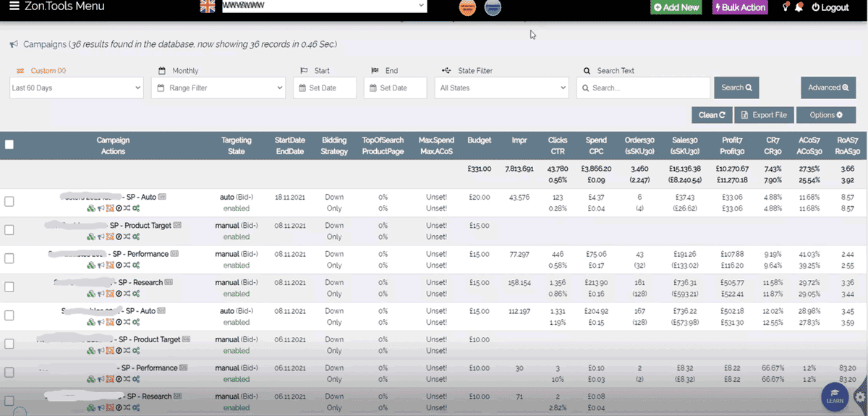Click green cubes icon in 18.11.2021 SP - Auto row
The width and height of the screenshot is (868, 416).
90,208
